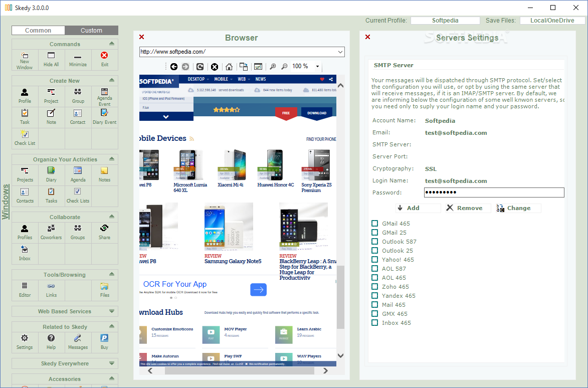
Task: Check the Zoho 465 server box
Action: 374,286
